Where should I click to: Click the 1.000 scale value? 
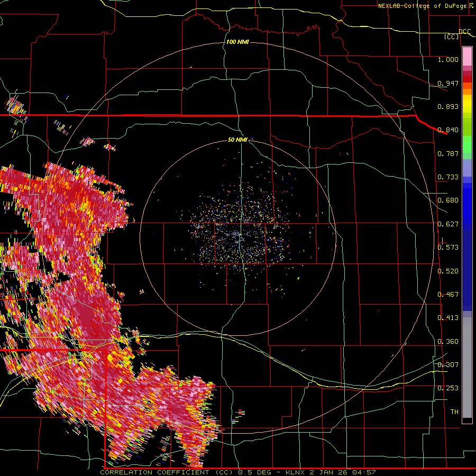pos(448,59)
